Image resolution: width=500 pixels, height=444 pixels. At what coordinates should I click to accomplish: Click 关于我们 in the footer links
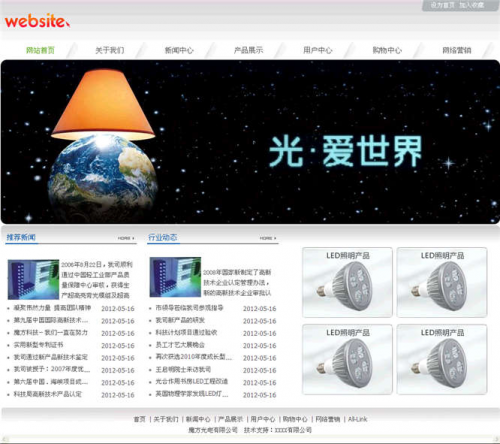pos(166,419)
